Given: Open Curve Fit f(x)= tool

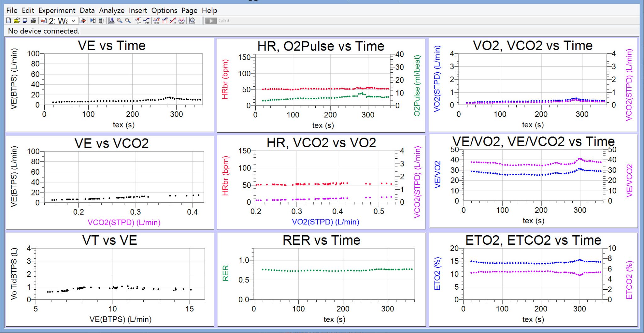Looking at the screenshot, I should [x=181, y=21].
